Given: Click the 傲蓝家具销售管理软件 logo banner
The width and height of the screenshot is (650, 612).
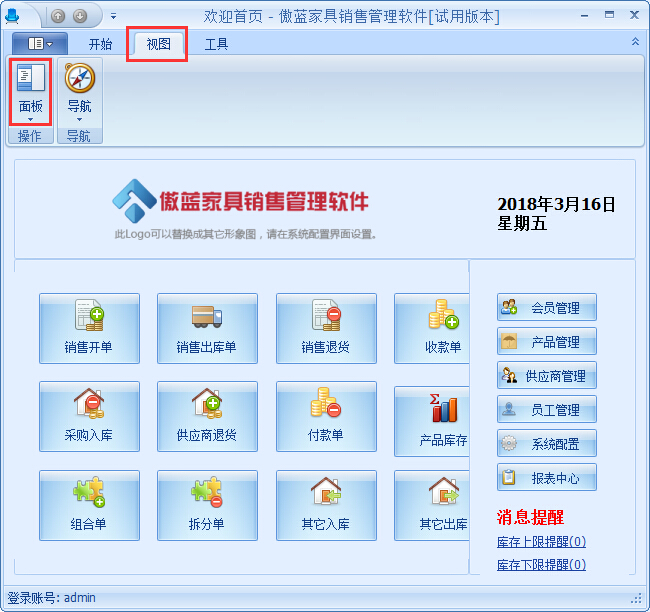Looking at the screenshot, I should click(240, 202).
